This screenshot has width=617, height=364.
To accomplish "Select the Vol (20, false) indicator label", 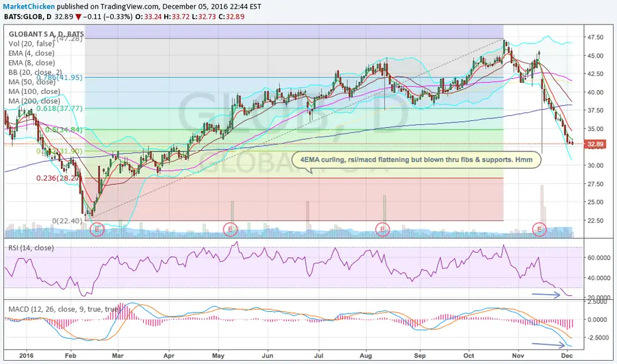I will click(x=32, y=44).
